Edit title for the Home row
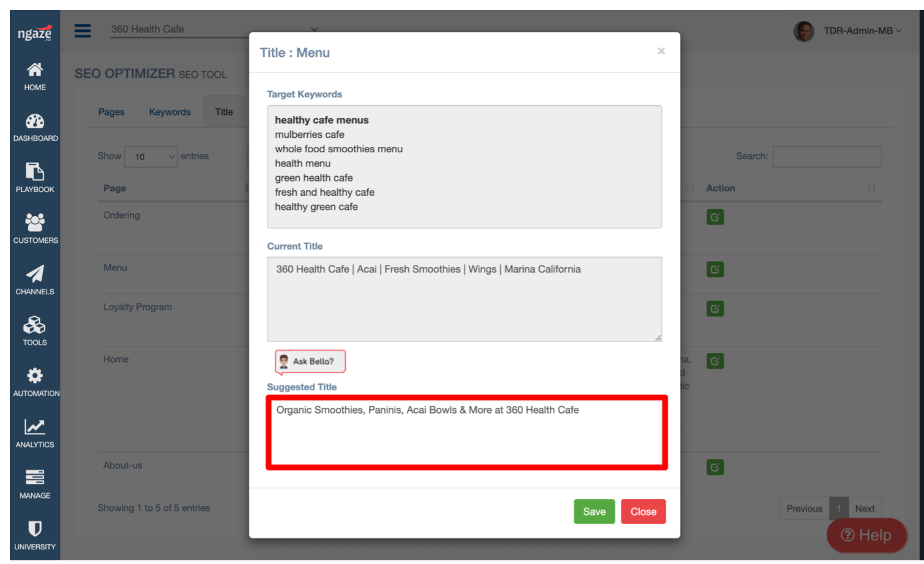 pos(715,361)
